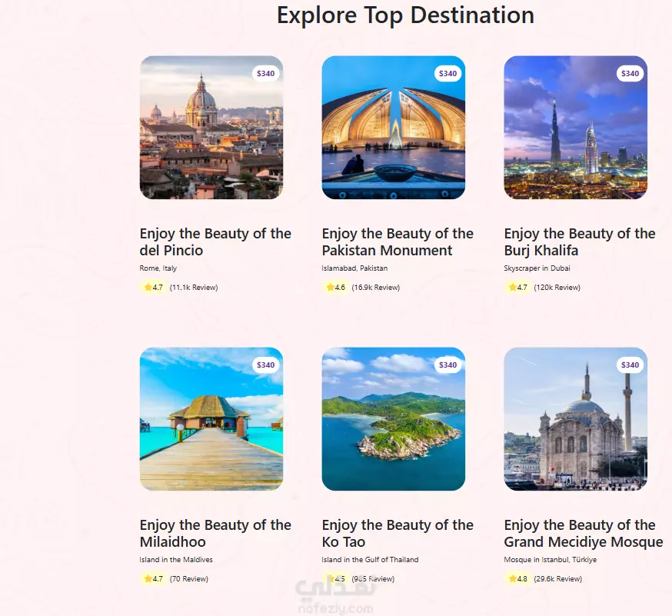Screen dimensions: 672x616
Task: Click the $340 price tag on Ko Tao image
Action: click(447, 365)
